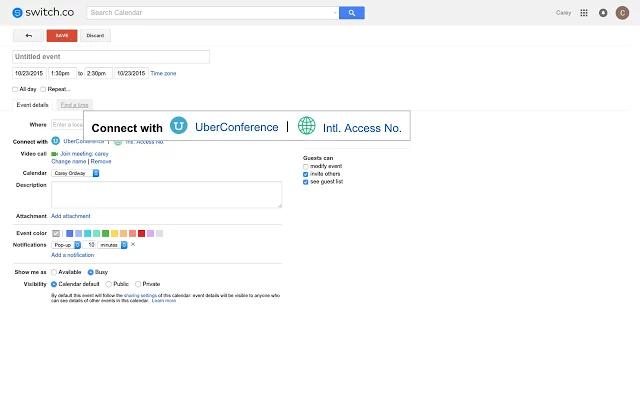Click the switch.co logo
This screenshot has width=640, height=400.
pos(43,13)
